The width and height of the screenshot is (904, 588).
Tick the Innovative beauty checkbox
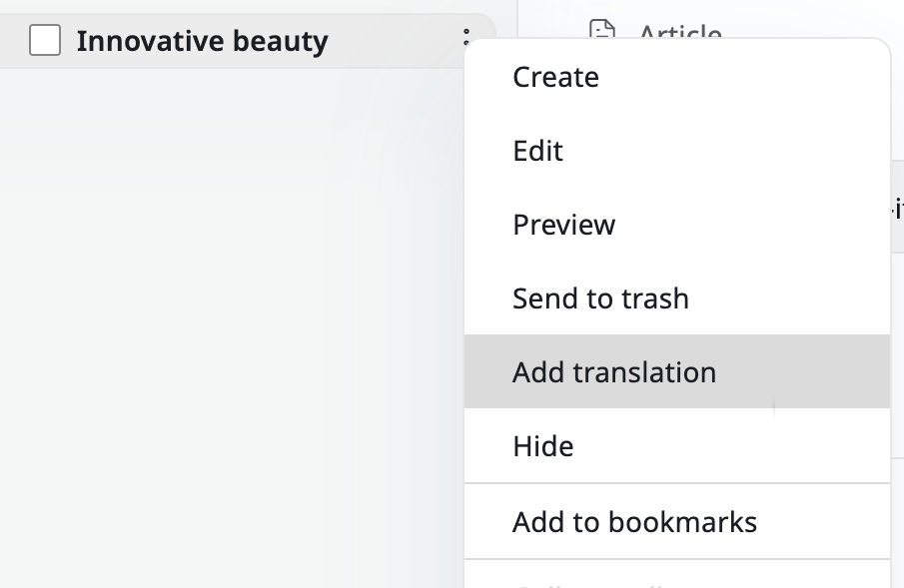pos(45,40)
